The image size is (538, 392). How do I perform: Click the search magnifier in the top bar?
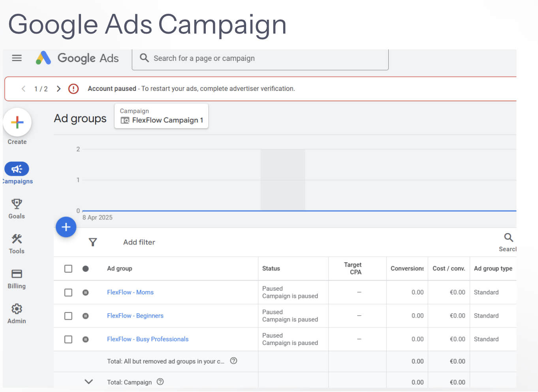[144, 58]
